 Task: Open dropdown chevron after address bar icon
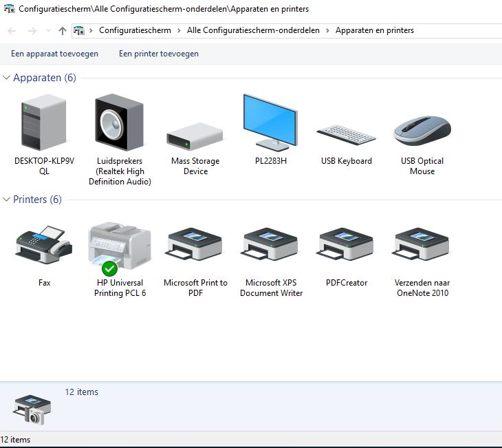coord(91,31)
